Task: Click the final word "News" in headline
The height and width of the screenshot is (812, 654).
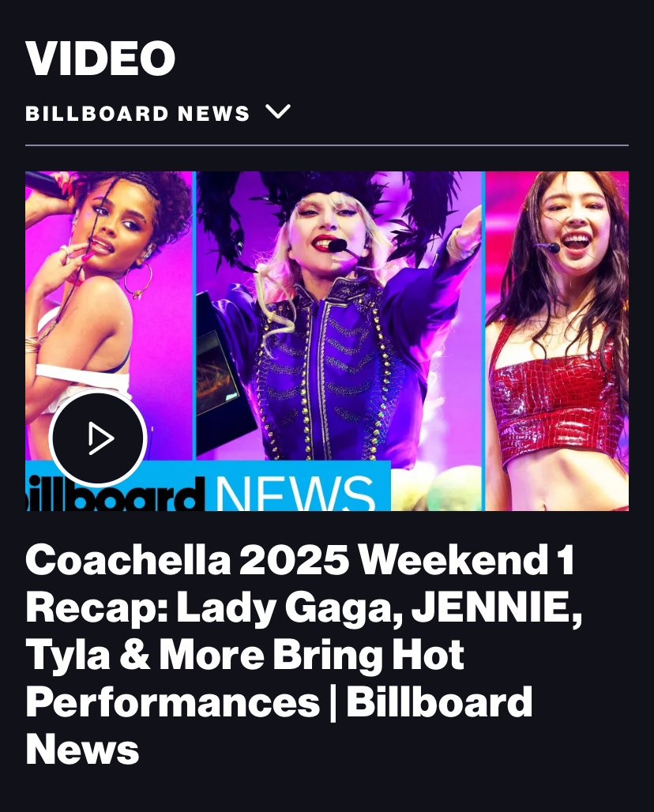Action: point(82,749)
